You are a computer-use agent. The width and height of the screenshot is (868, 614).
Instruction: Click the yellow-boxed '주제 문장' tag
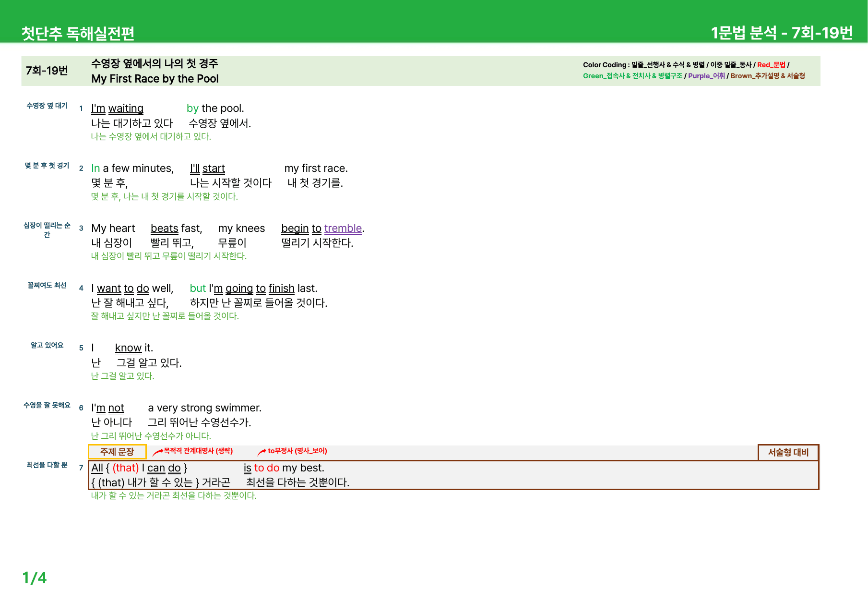click(x=117, y=452)
